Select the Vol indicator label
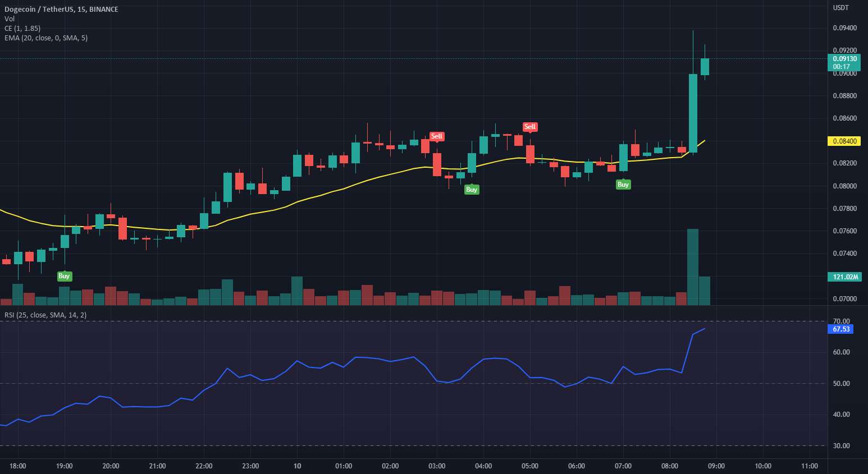Screen dimensions: 868x474 (x=10, y=19)
